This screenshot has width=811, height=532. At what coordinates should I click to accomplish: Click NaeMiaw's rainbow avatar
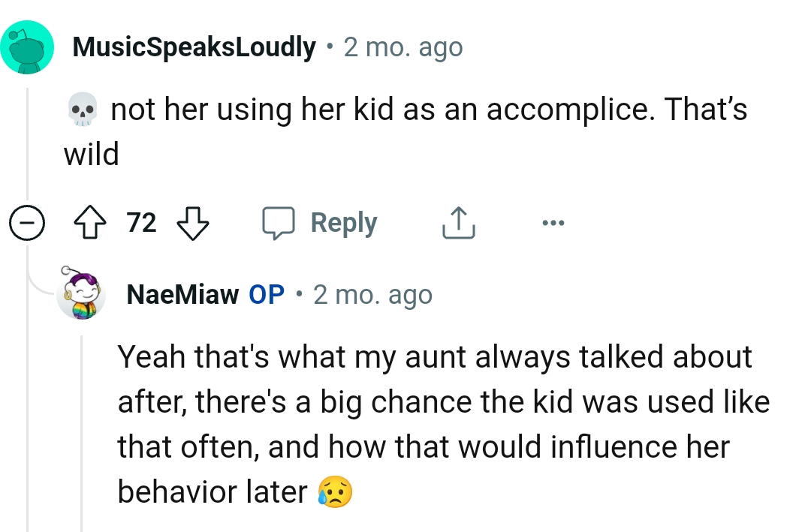pyautogui.click(x=83, y=294)
